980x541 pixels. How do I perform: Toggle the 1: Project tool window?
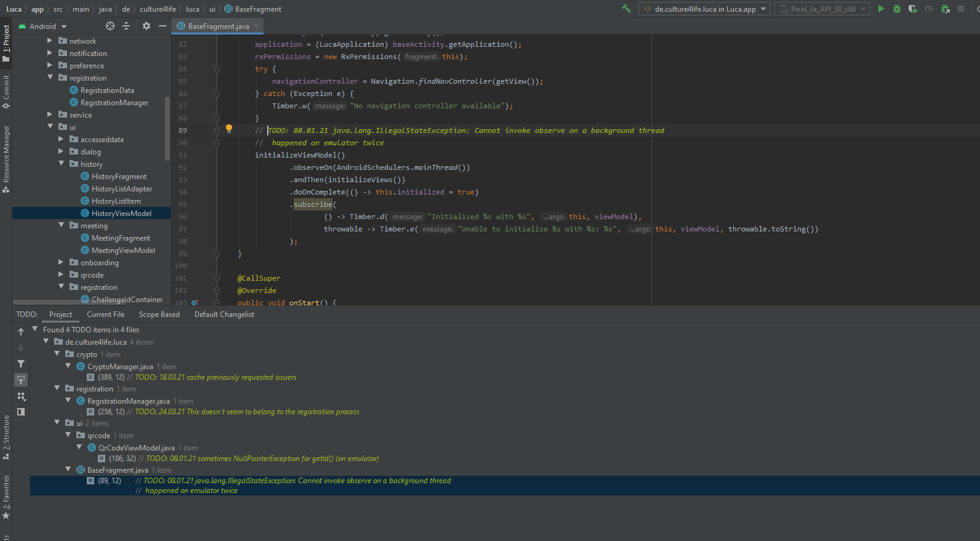coord(6,43)
